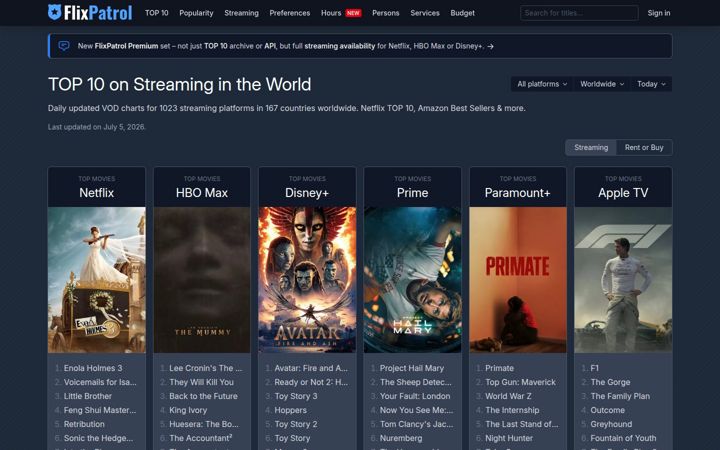Open Primate entry in Paramount+ list

coord(500,368)
